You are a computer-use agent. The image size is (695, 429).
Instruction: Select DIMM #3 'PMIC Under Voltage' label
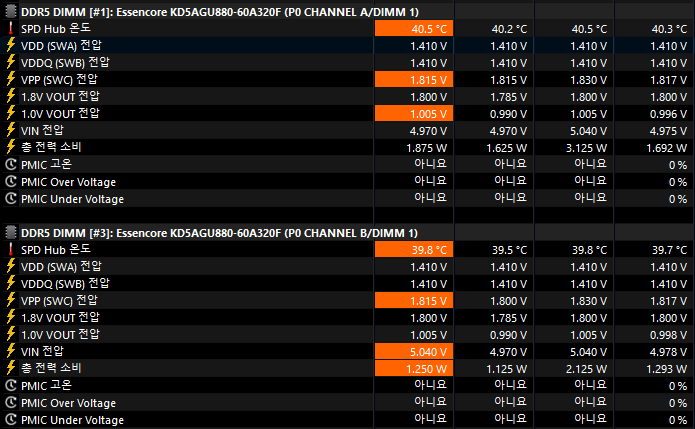tap(72, 420)
